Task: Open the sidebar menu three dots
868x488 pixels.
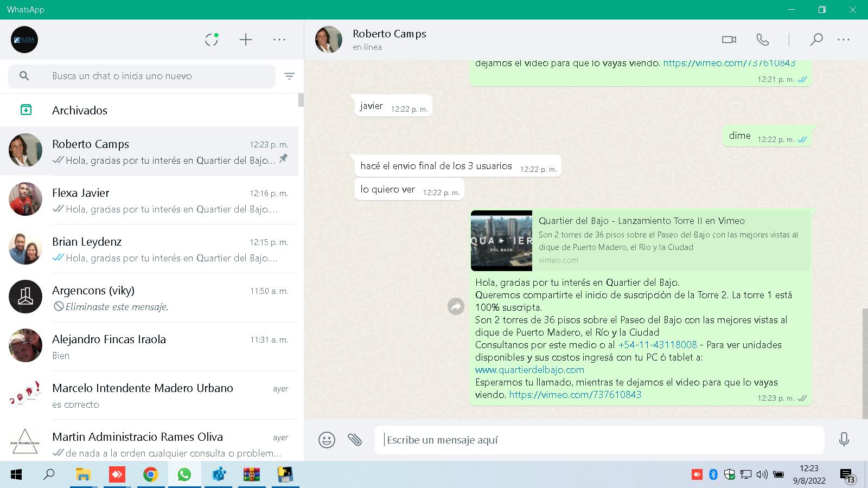Action: [x=279, y=40]
